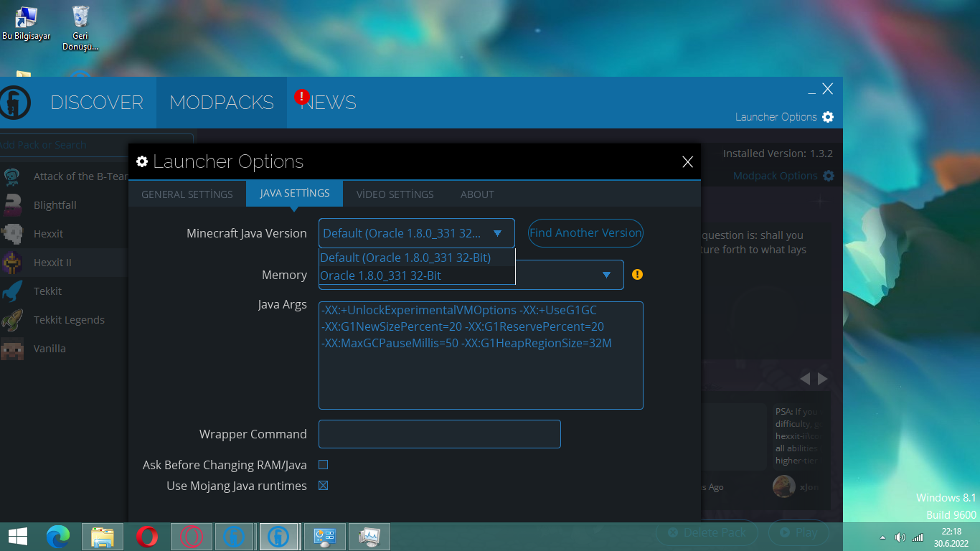Screen dimensions: 980x551
Task: Open the Opera browser from the taskbar
Action: click(147, 536)
